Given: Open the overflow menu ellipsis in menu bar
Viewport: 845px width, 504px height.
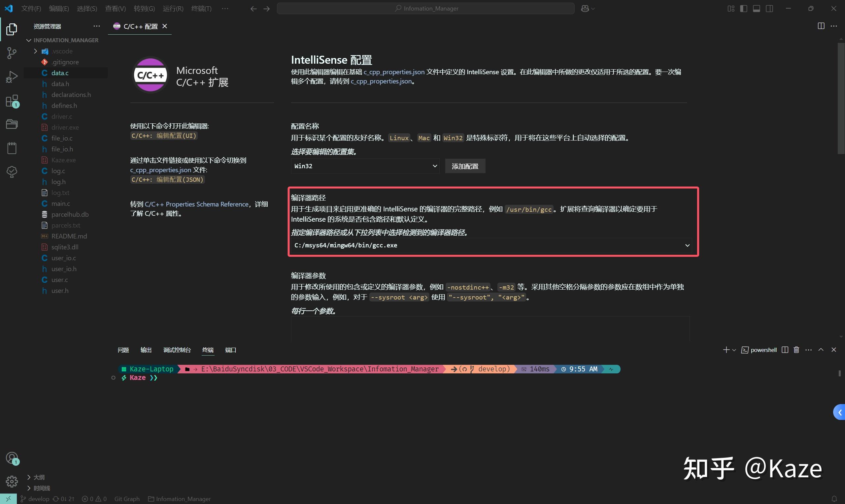Looking at the screenshot, I should [225, 9].
